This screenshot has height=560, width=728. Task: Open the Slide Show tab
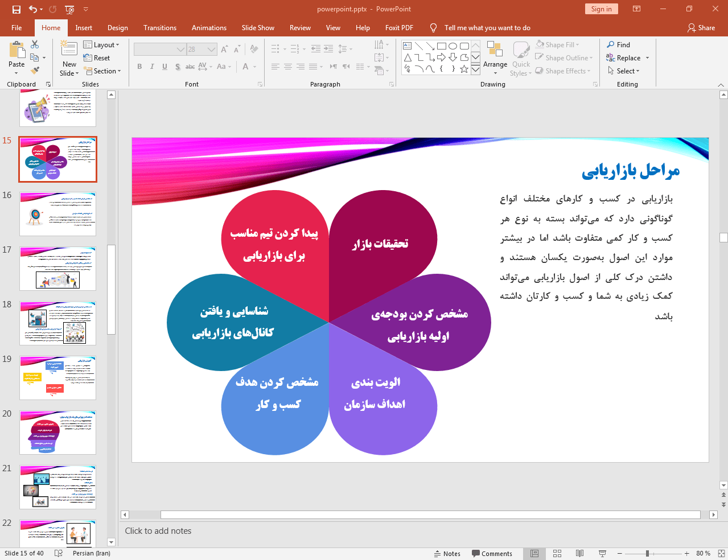(258, 27)
